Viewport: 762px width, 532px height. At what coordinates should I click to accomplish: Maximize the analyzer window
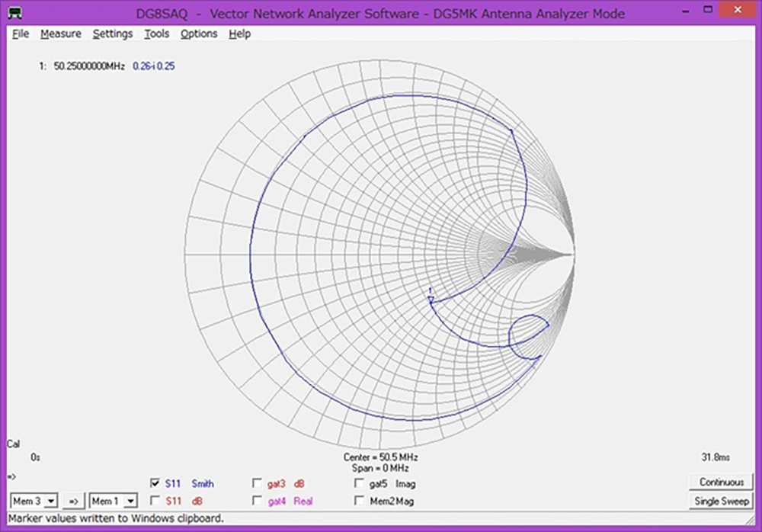click(708, 10)
